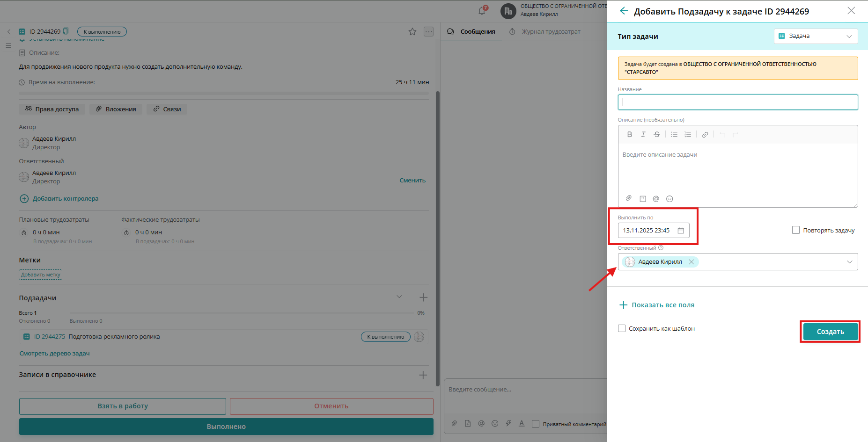
Task: Open Связи
Action: tap(167, 109)
